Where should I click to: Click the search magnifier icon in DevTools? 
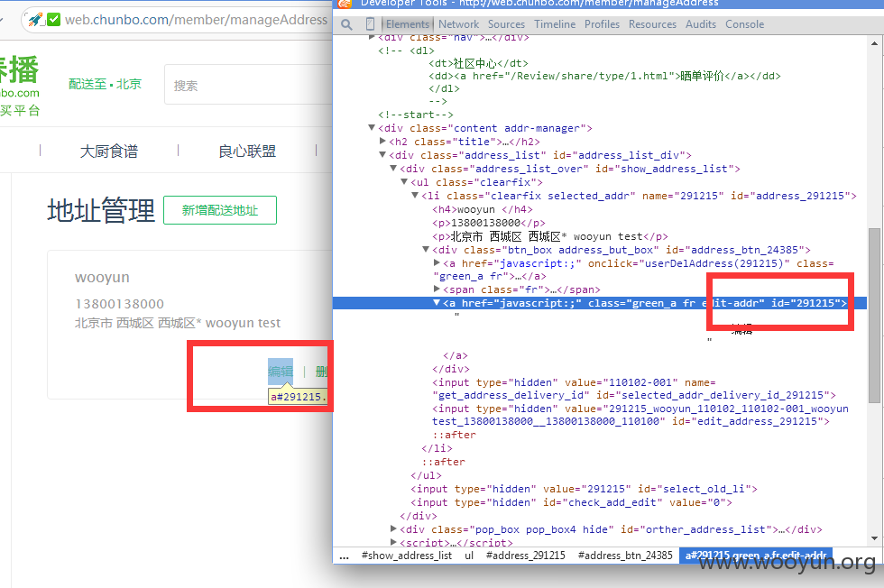point(346,25)
